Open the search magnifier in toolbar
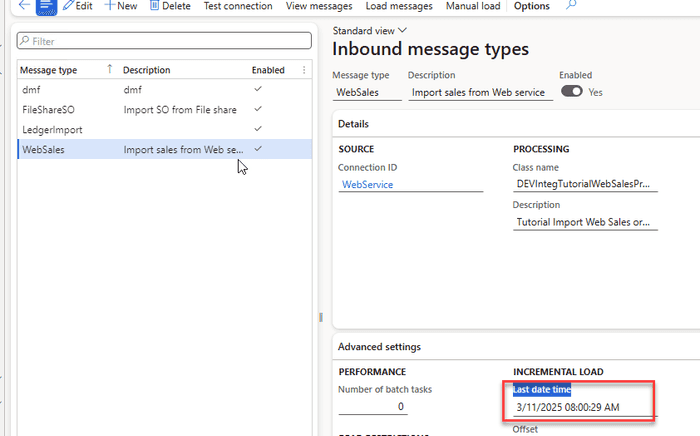 571,6
